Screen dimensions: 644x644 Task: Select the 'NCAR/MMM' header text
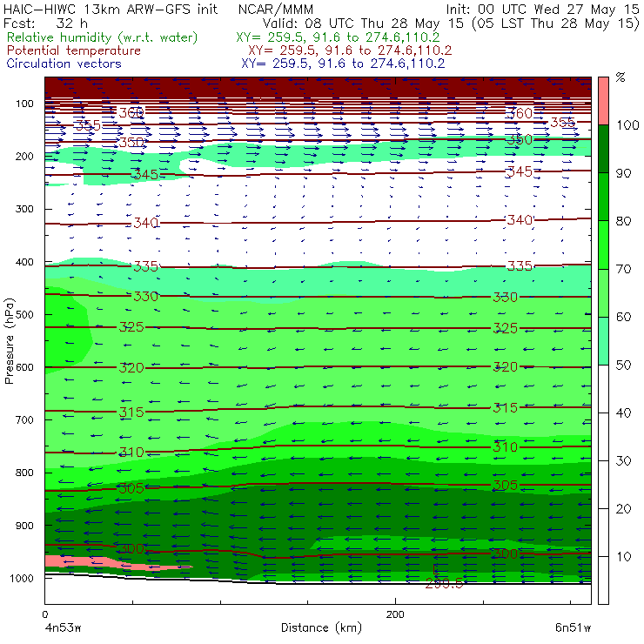[x=276, y=9]
